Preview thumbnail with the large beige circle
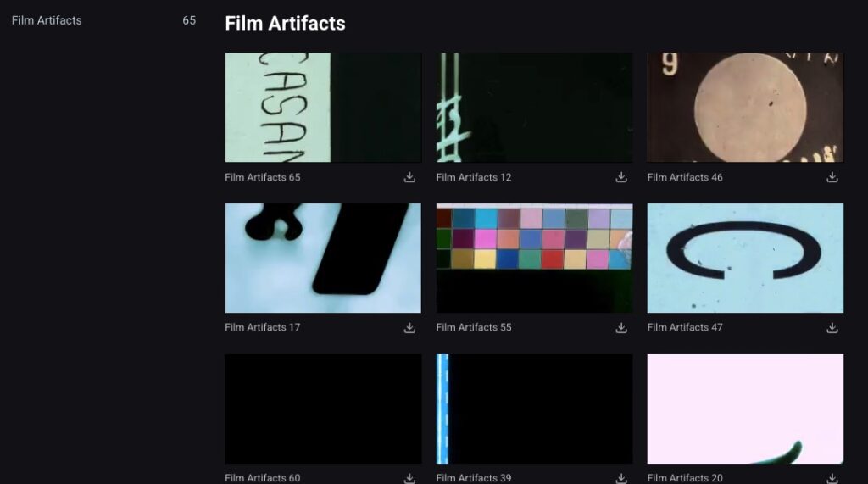Screen dimensions: 868x484 click(745, 108)
